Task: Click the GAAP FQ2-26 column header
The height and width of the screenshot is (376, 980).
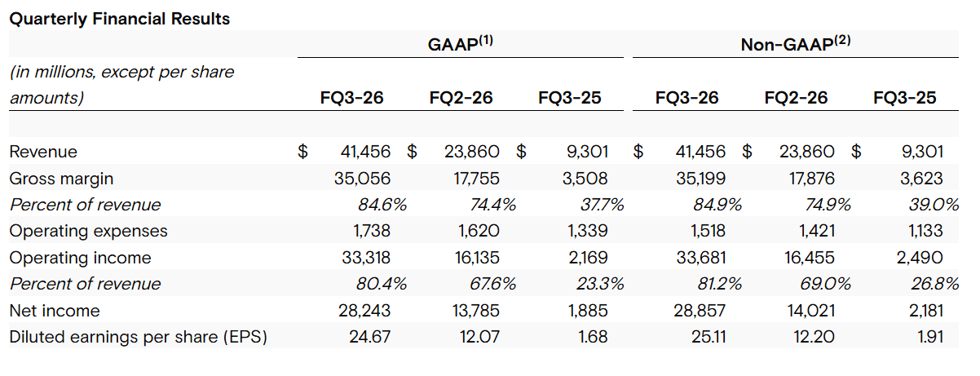Action: click(461, 99)
